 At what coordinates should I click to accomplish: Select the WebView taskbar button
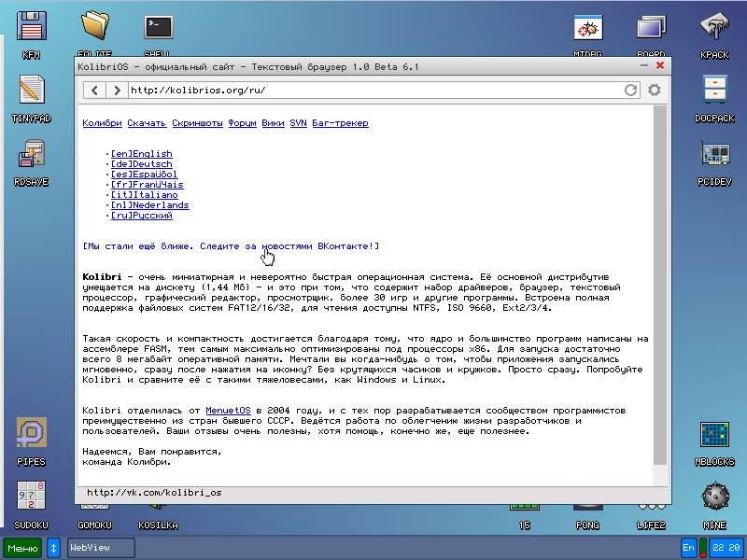[x=101, y=548]
